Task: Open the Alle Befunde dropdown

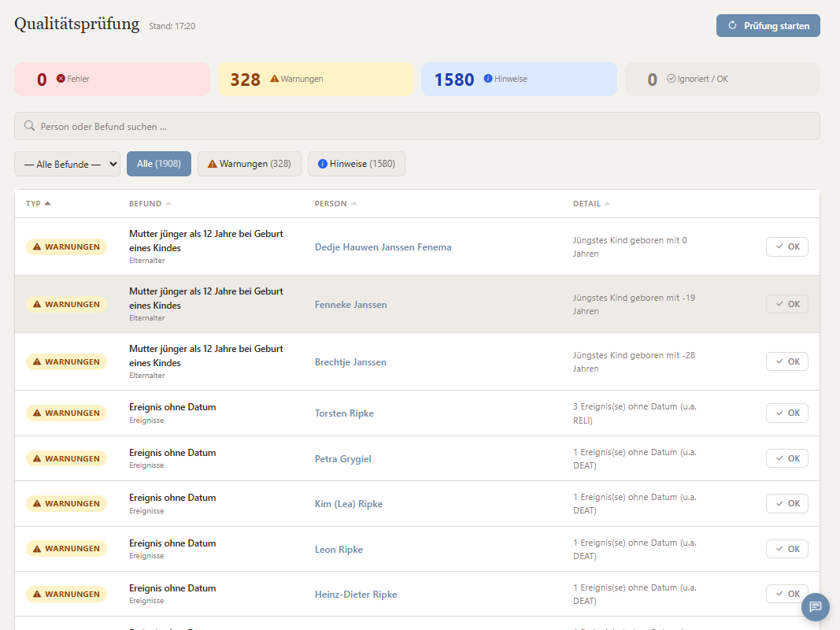Action: (x=68, y=164)
